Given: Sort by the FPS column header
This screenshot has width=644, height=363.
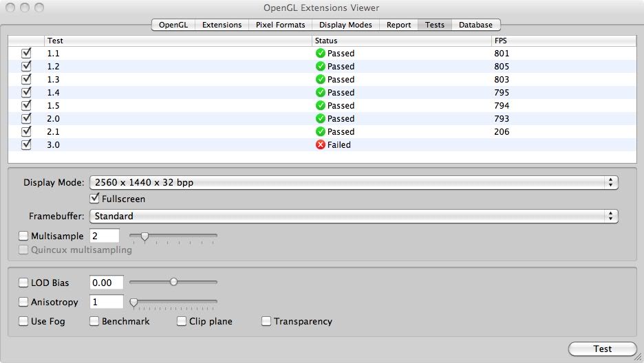Looking at the screenshot, I should (x=564, y=41).
